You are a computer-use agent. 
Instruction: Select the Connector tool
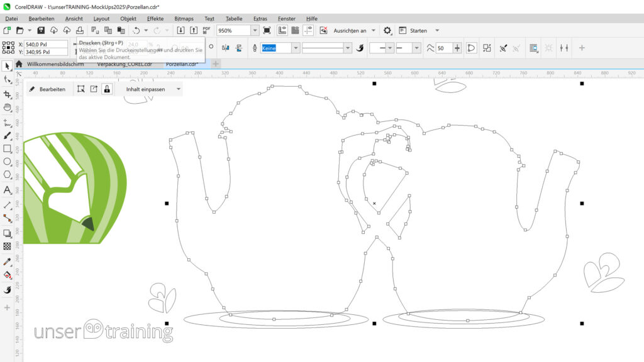click(x=7, y=218)
